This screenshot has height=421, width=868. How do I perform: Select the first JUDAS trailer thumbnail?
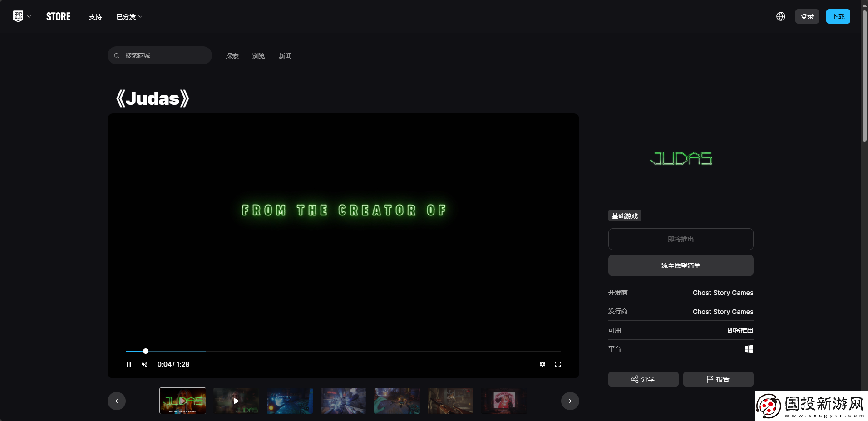(182, 401)
